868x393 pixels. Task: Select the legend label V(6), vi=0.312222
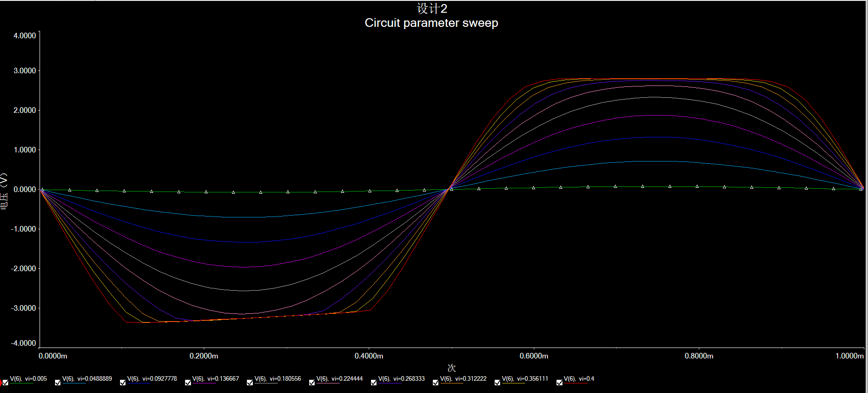click(x=463, y=378)
